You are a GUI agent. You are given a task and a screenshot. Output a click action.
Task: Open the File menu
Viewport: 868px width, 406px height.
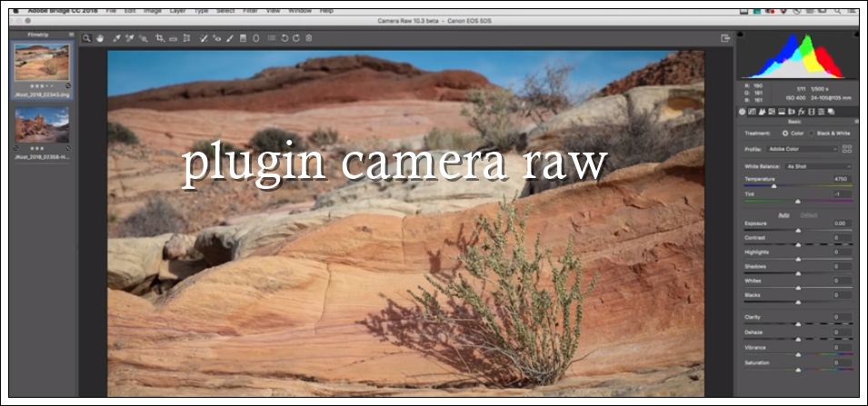point(111,11)
